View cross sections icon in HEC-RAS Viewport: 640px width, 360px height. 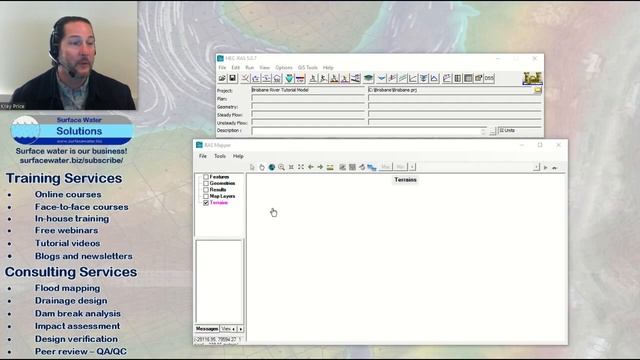click(382, 78)
